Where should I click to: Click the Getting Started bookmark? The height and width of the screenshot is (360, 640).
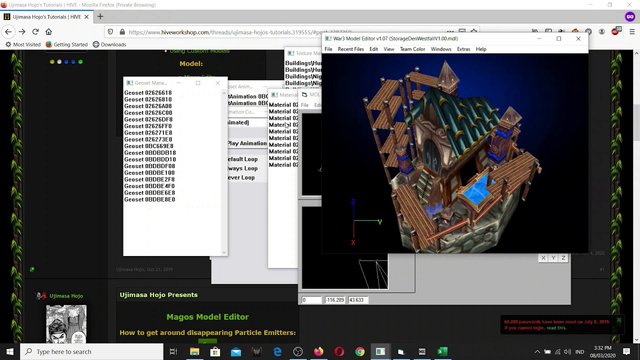point(67,44)
